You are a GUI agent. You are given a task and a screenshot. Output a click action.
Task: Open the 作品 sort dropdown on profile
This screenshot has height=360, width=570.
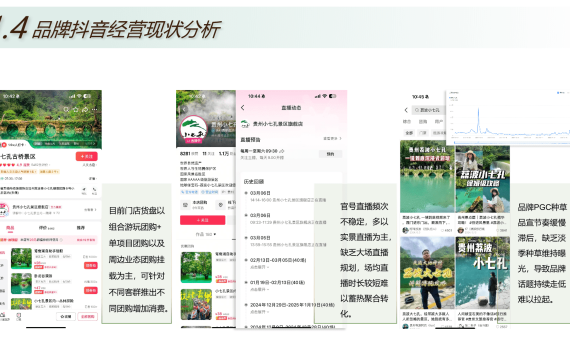(x=206, y=234)
